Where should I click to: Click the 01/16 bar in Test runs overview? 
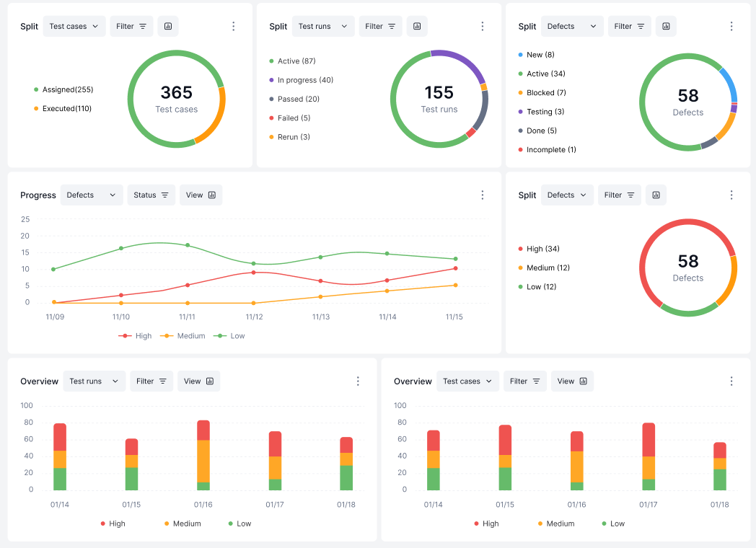(x=203, y=454)
